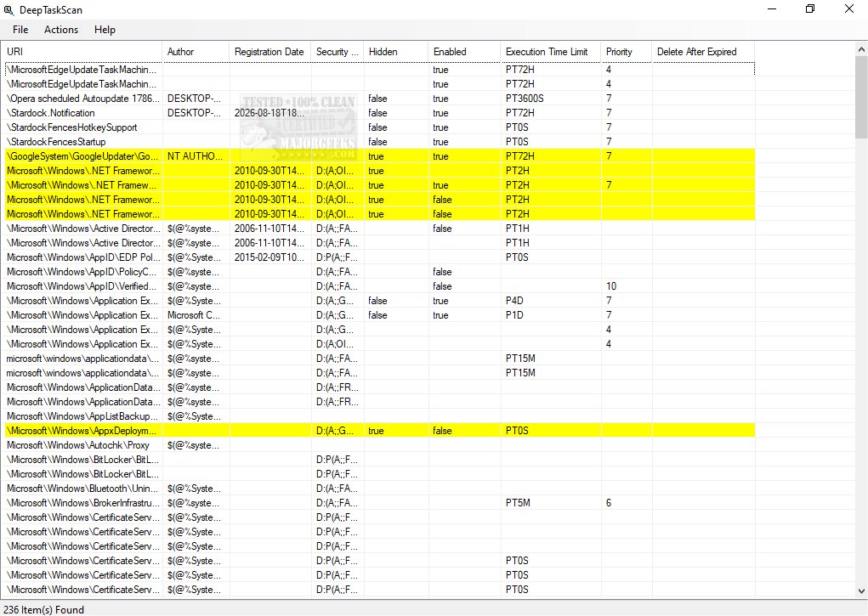Select the AppID\PolicyC... task row
Screen dimensions: 868x616
tap(380, 272)
